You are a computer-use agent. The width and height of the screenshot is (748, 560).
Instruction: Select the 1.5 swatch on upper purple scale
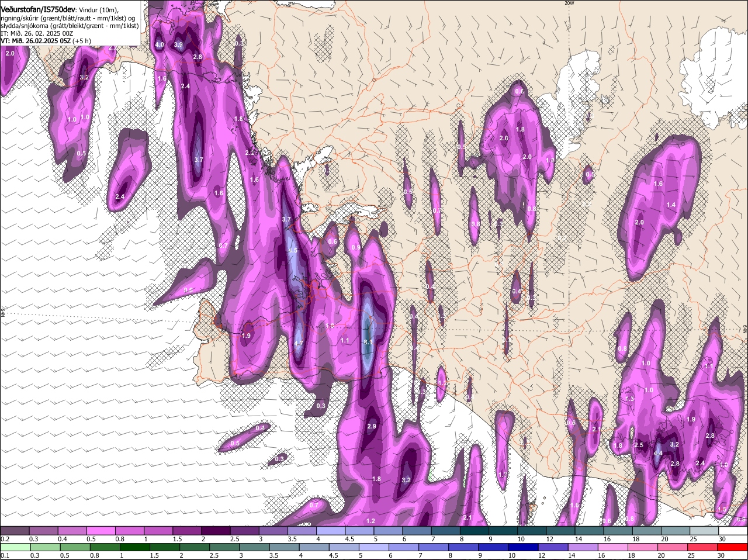(x=186, y=530)
